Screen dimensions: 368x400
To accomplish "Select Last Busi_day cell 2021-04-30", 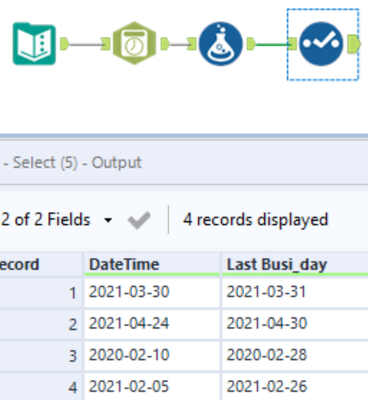I will 295,324.
